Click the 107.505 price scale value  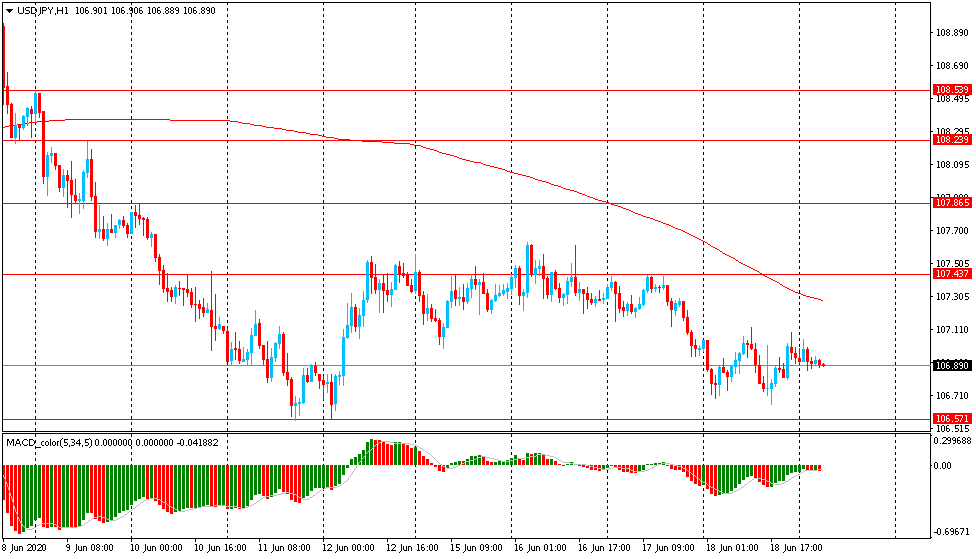[952, 263]
